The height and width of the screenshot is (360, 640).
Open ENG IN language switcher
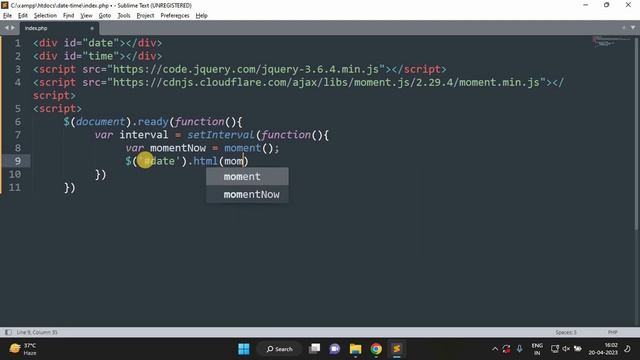click(x=537, y=349)
